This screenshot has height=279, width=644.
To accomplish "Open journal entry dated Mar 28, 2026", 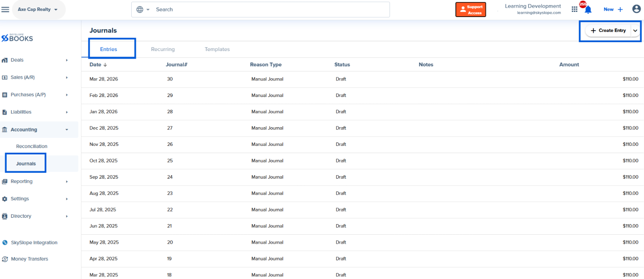I will 362,79.
